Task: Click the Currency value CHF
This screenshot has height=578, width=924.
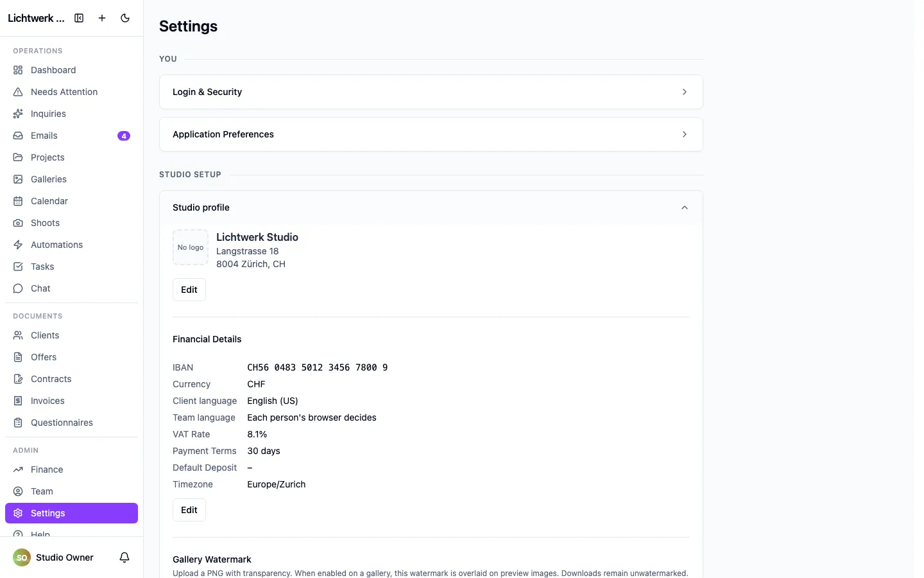Action: 256,384
